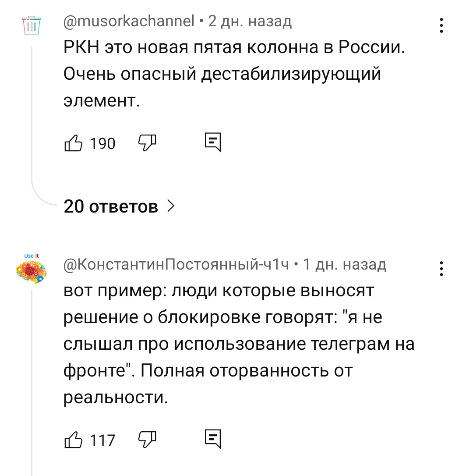This screenshot has width=473, height=476.
Task: Open the @КонстантинПостоянный-ч1ч username link
Action: pyautogui.click(x=176, y=264)
